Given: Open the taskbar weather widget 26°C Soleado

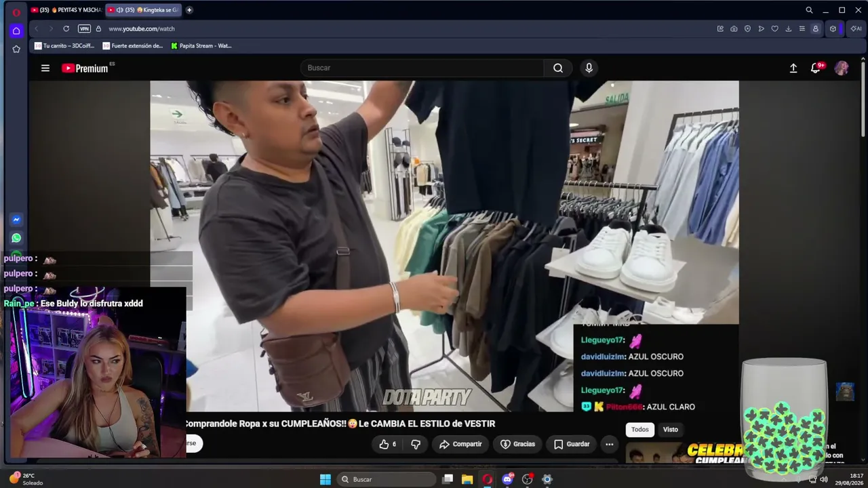Looking at the screenshot, I should pyautogui.click(x=27, y=479).
